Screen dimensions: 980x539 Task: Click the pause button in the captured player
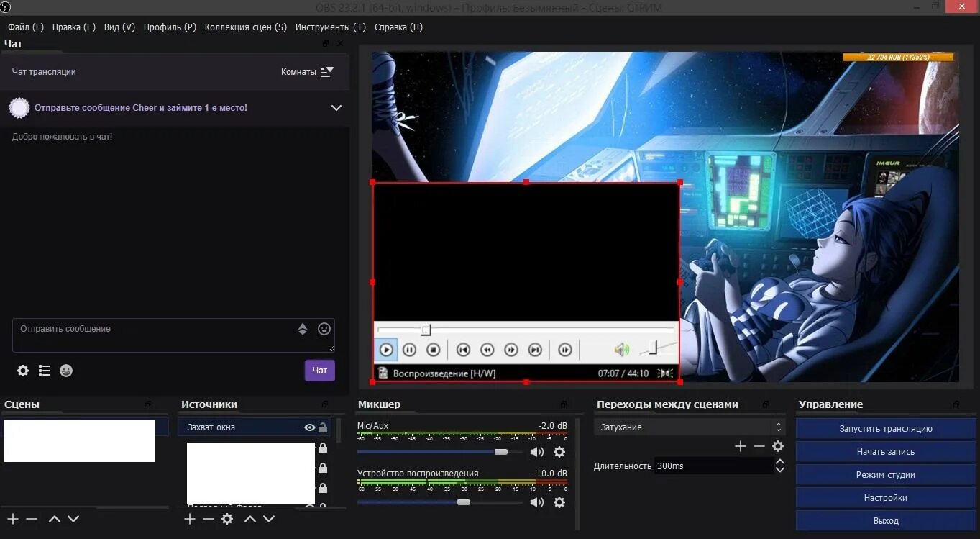coord(409,350)
